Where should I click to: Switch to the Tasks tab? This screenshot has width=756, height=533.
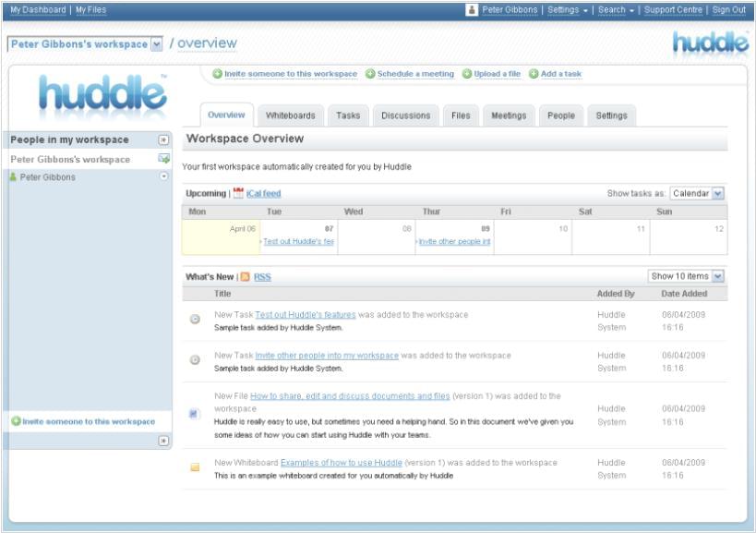348,115
